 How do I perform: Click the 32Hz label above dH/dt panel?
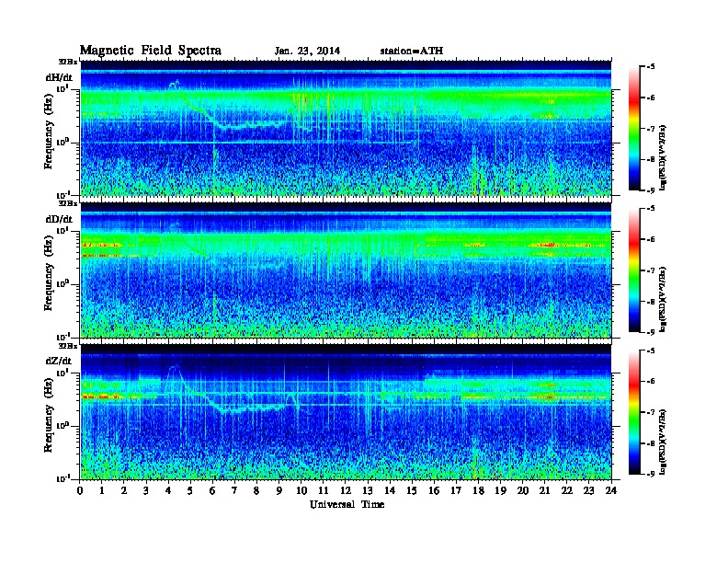[x=68, y=62]
